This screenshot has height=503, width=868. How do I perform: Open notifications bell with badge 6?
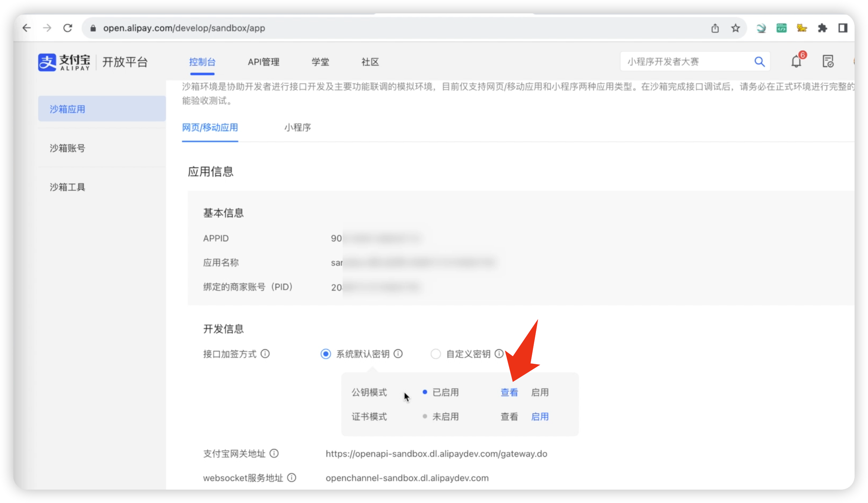tap(797, 61)
